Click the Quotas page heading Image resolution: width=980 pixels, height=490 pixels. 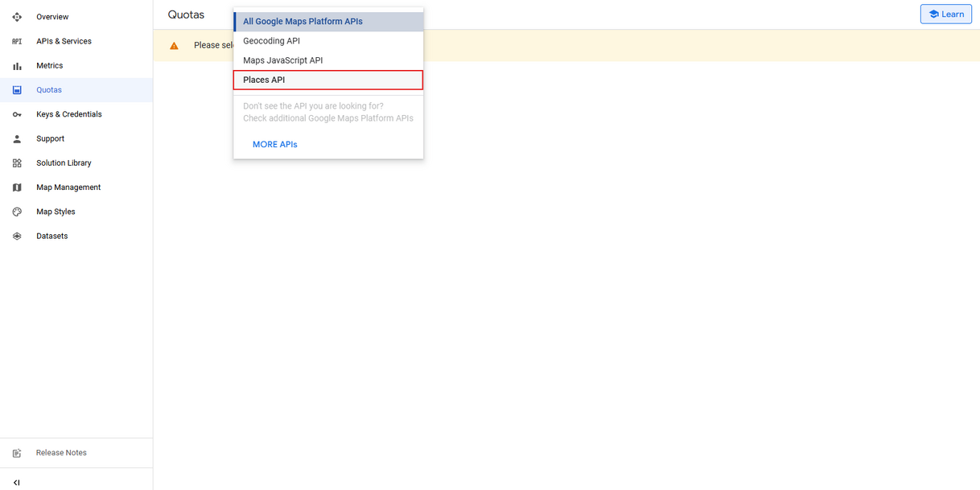click(x=186, y=14)
